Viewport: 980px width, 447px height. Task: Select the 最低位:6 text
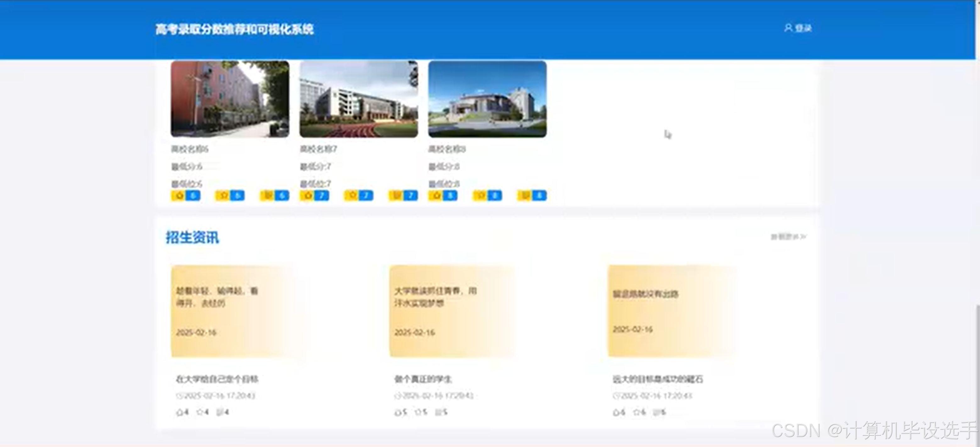pyautogui.click(x=187, y=184)
